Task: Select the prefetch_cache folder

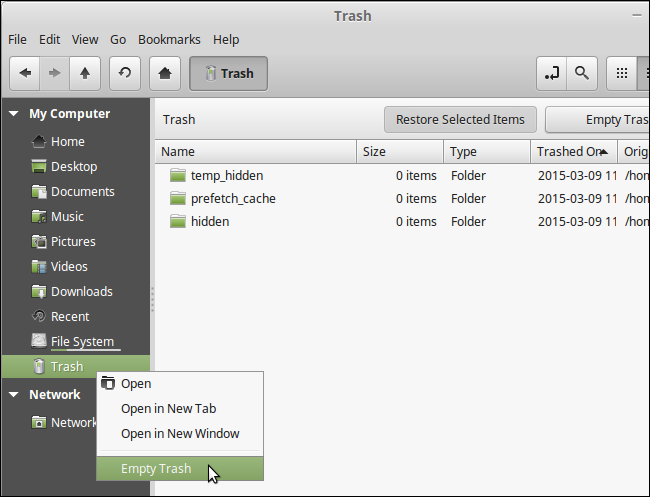Action: 232,198
